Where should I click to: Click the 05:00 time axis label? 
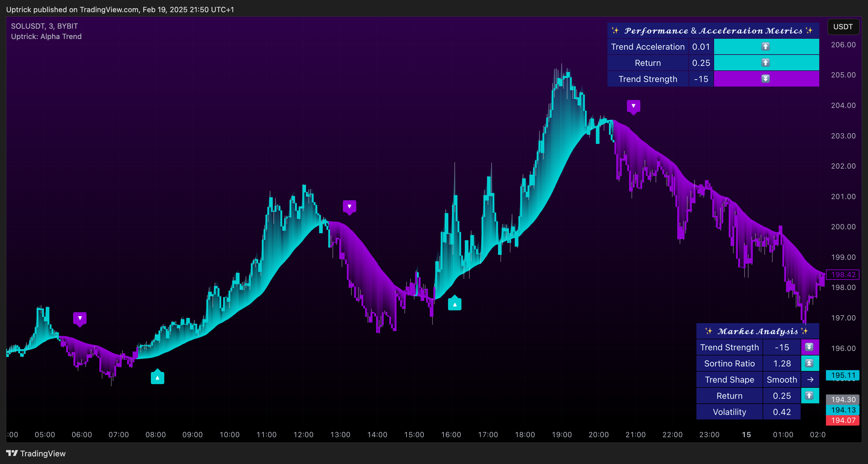45,435
